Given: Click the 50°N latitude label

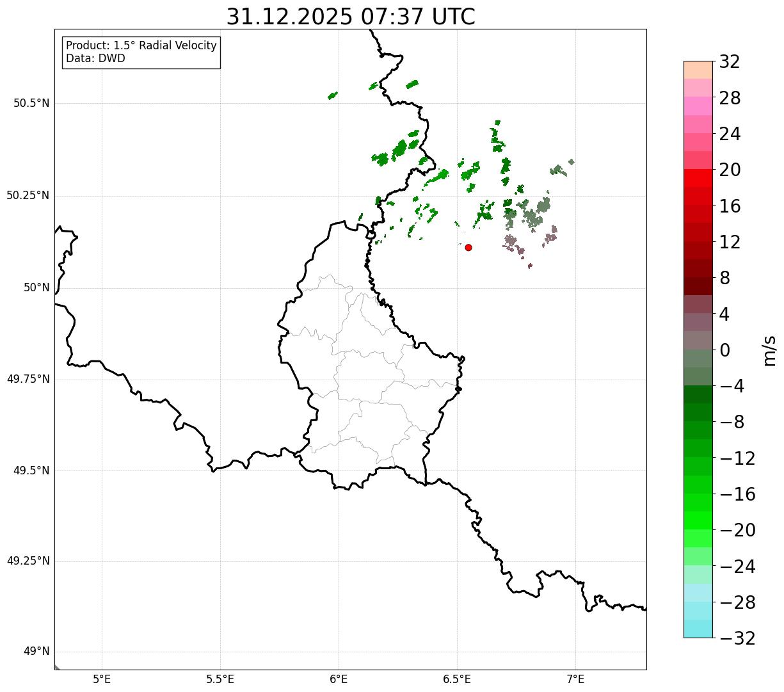Looking at the screenshot, I should [x=36, y=287].
